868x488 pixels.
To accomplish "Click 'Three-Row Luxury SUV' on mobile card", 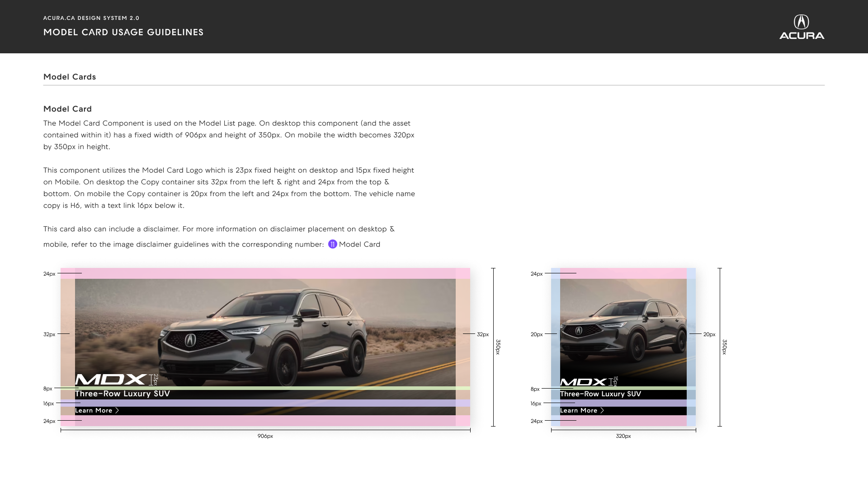I will click(600, 394).
